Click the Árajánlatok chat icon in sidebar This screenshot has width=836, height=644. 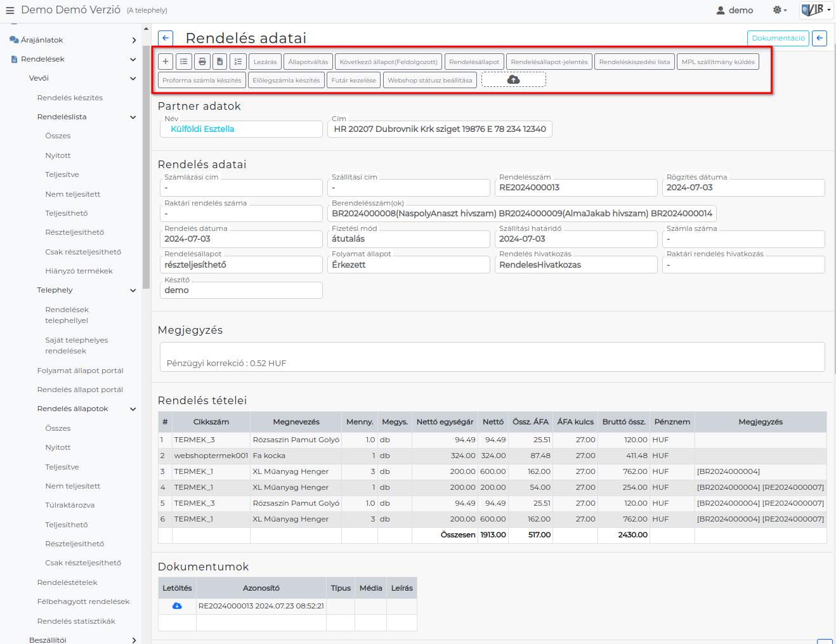[x=14, y=40]
